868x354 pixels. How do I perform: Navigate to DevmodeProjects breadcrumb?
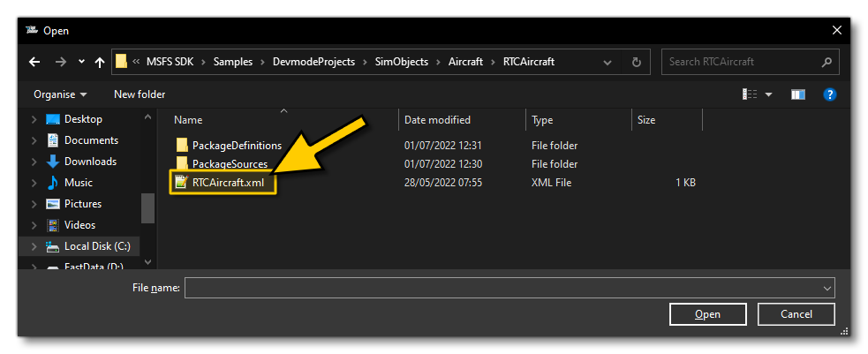pyautogui.click(x=313, y=62)
